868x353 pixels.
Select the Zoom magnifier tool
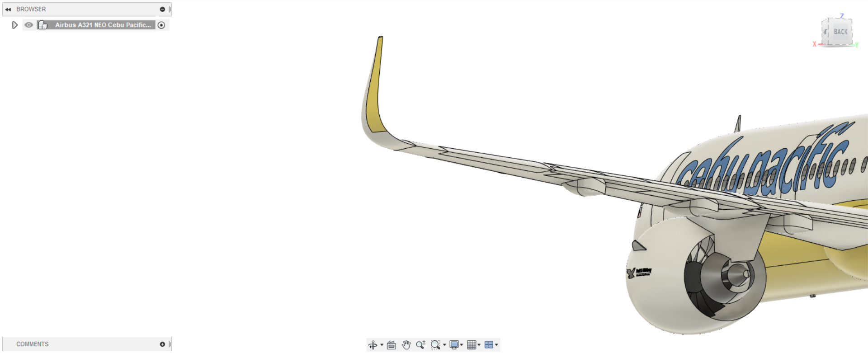coord(420,345)
